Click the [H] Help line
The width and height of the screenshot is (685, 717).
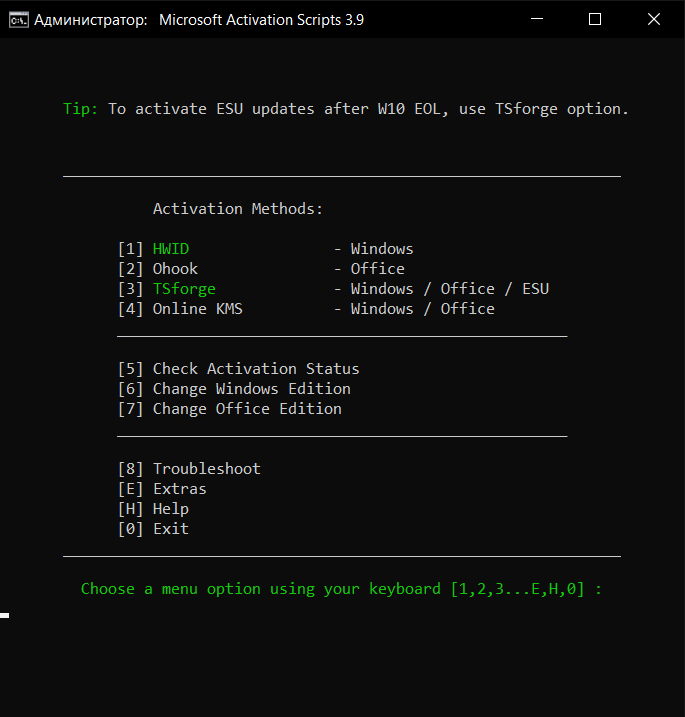154,509
